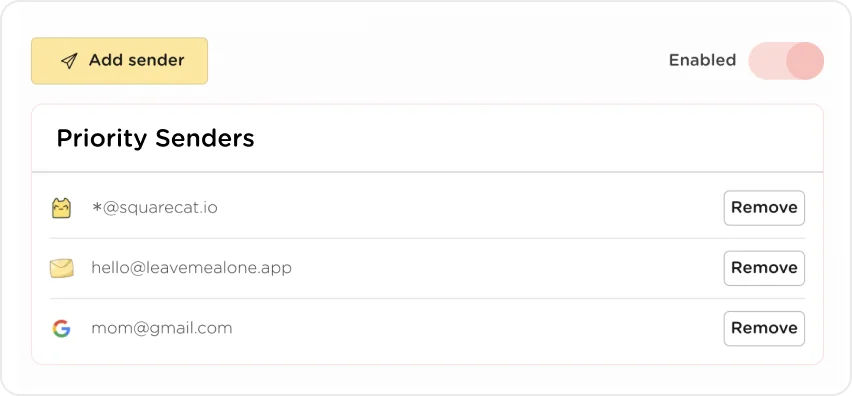Click the Priority Senders heading
The height and width of the screenshot is (396, 852).
(155, 139)
